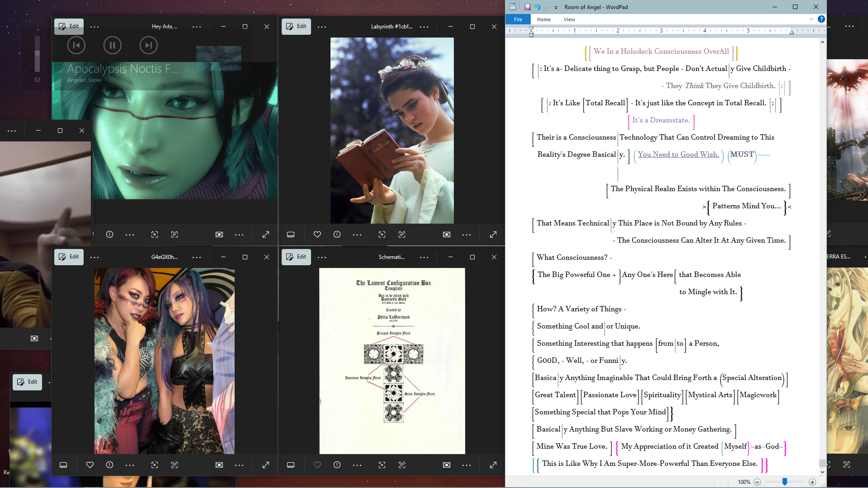Skip to the next track
Image resolution: width=868 pixels, height=488 pixels.
[148, 45]
